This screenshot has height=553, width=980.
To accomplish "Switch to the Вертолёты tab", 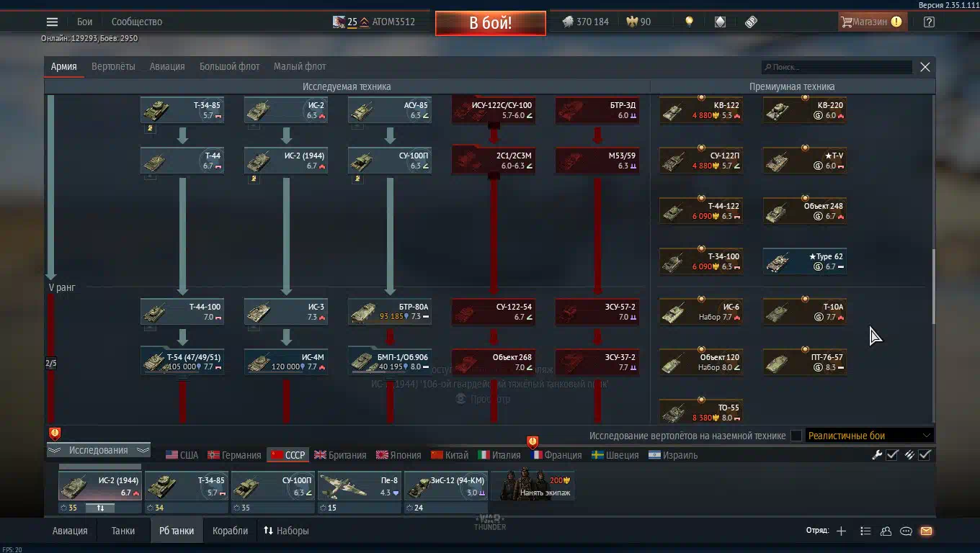I will pyautogui.click(x=113, y=66).
